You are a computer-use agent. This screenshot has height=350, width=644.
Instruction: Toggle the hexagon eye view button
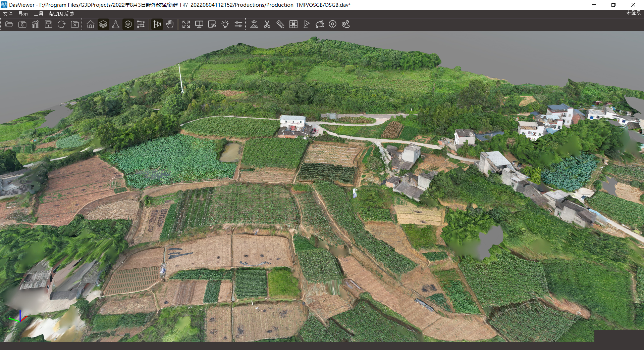(x=128, y=24)
